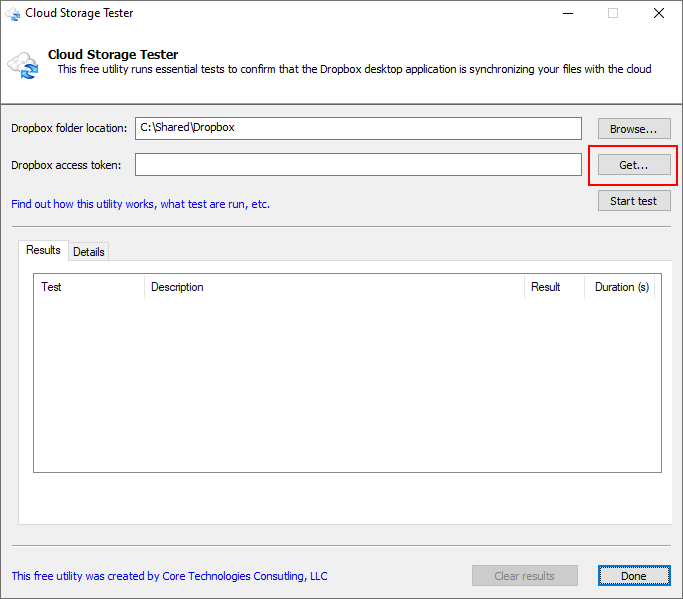This screenshot has height=599, width=683.
Task: Click the Description column header
Action: (334, 287)
